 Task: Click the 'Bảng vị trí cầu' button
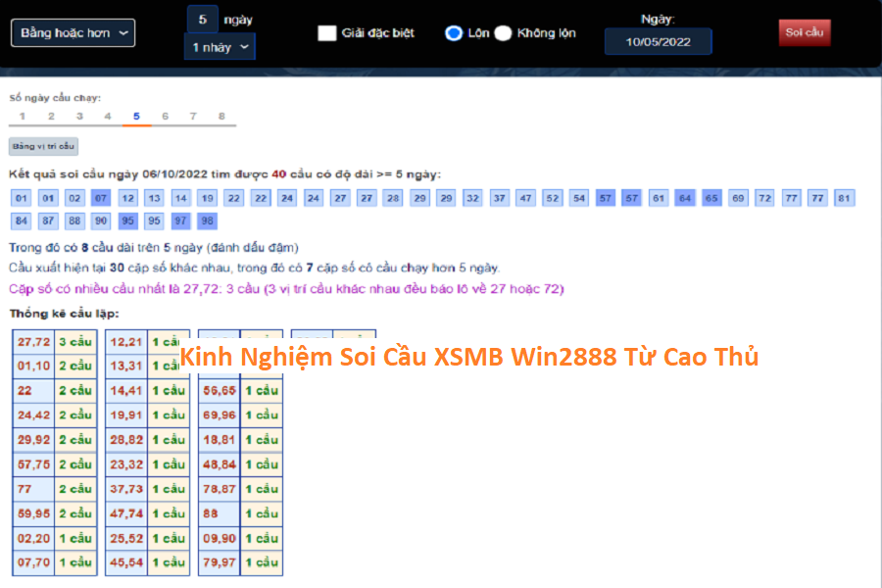(x=43, y=146)
